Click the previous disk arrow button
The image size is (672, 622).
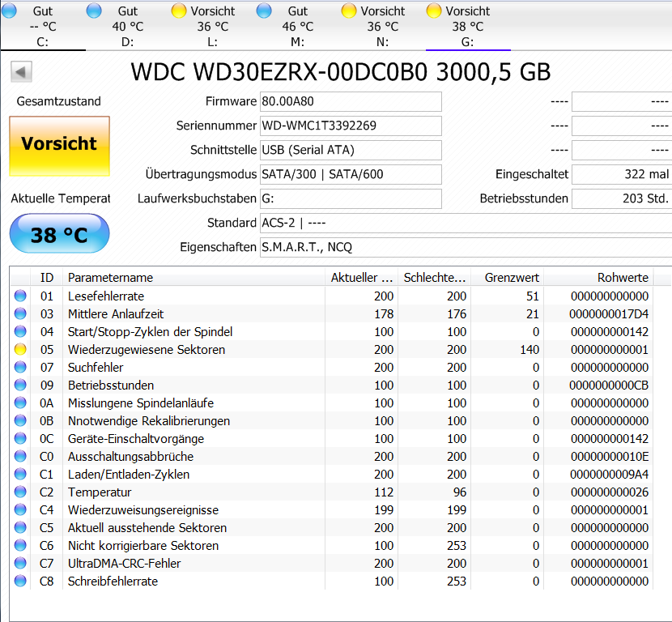(x=21, y=71)
